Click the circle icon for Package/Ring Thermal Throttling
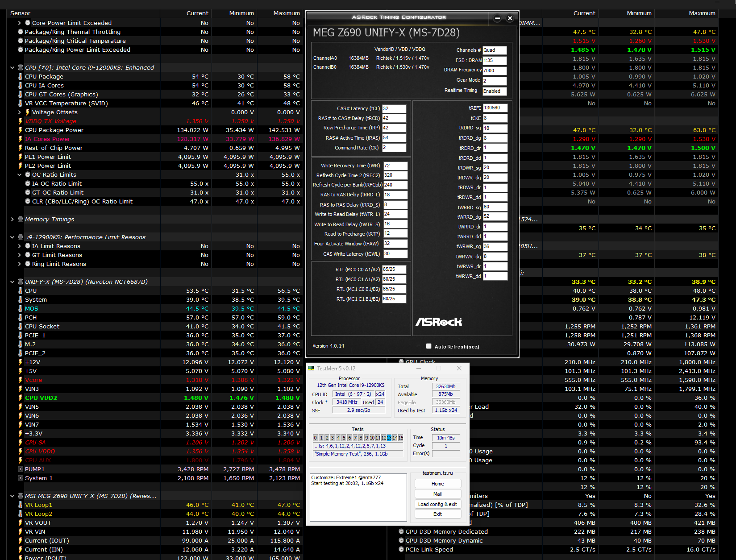The width and height of the screenshot is (736, 560). pos(21,32)
